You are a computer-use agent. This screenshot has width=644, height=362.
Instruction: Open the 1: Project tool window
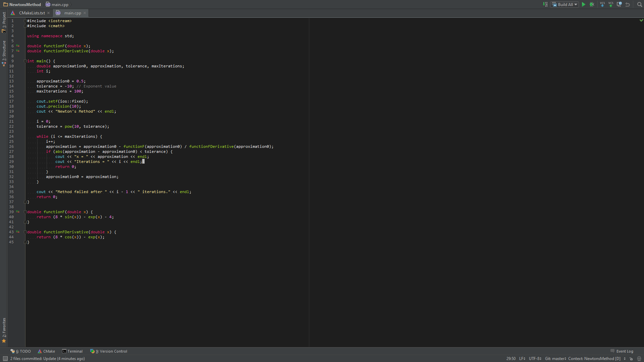pos(4,22)
